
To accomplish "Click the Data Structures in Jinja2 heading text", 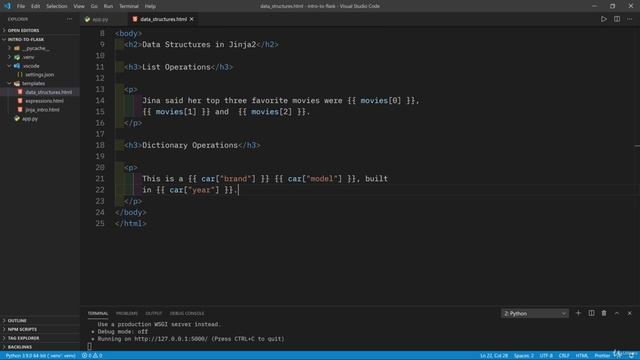I will 199,44.
